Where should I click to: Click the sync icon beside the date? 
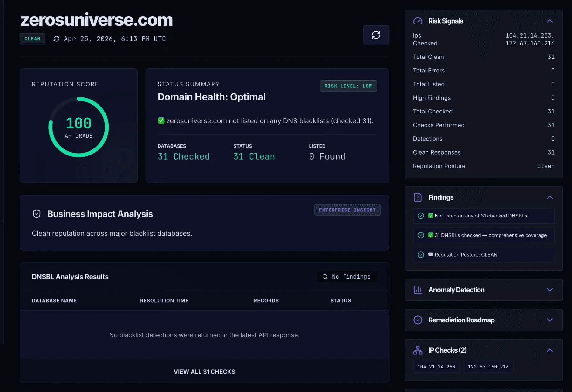click(57, 39)
